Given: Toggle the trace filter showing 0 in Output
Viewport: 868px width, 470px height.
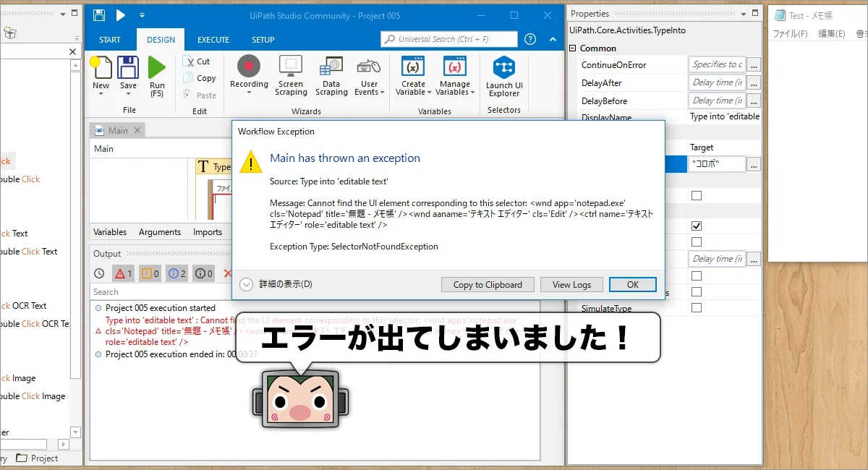Looking at the screenshot, I should coord(203,273).
